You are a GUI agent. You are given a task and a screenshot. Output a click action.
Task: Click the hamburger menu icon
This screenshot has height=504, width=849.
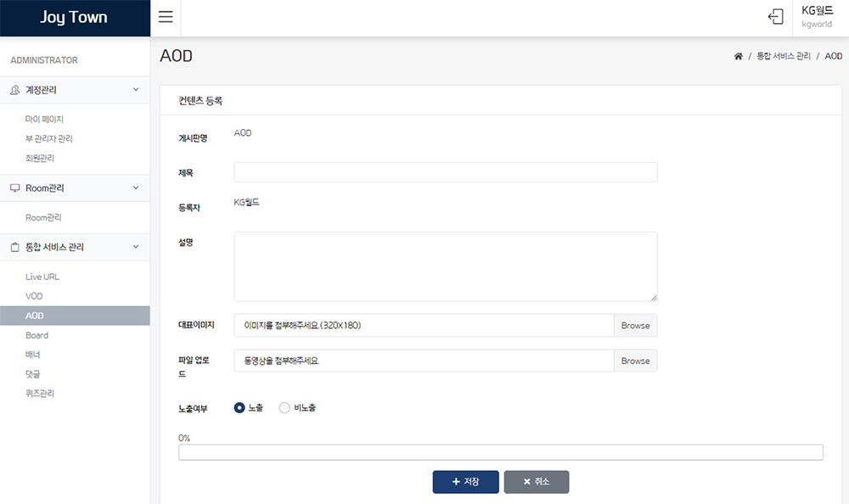tap(166, 17)
